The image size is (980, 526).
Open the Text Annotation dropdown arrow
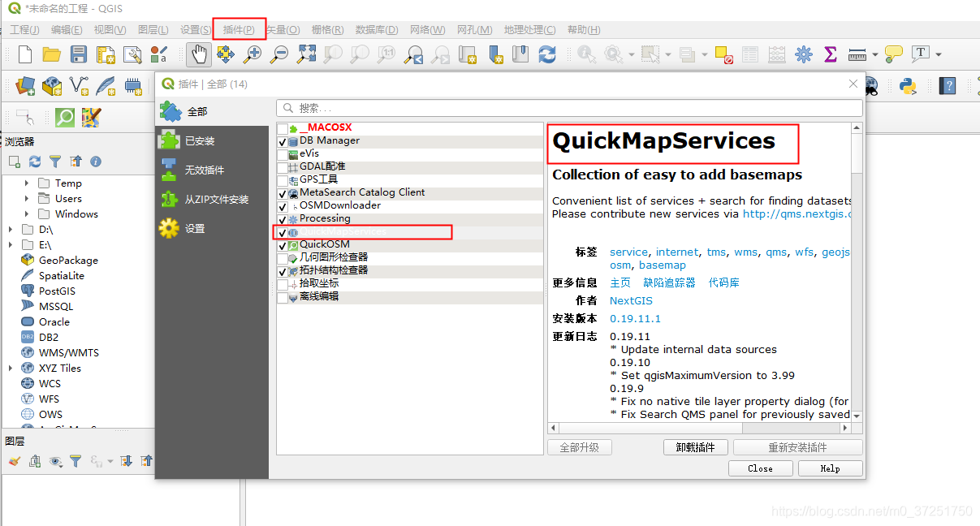click(938, 55)
